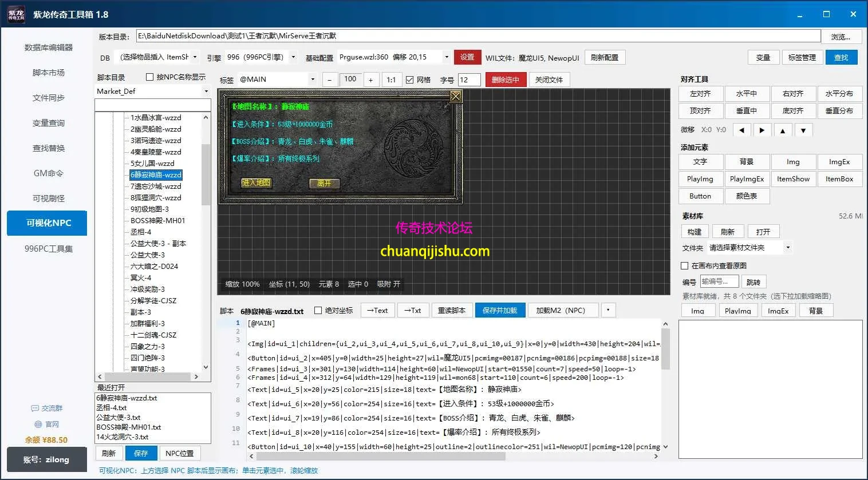
Task: Click the 字号 font size field
Action: click(469, 80)
